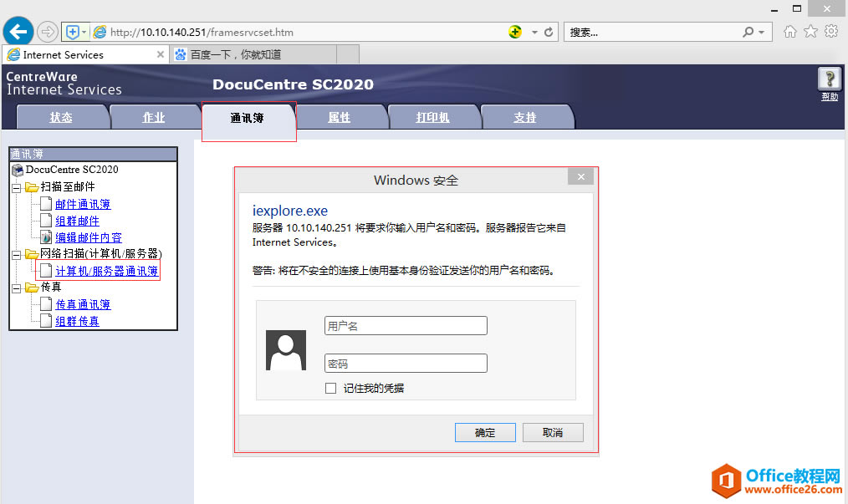Open the 状态 tab
The image size is (848, 504).
pos(61,117)
